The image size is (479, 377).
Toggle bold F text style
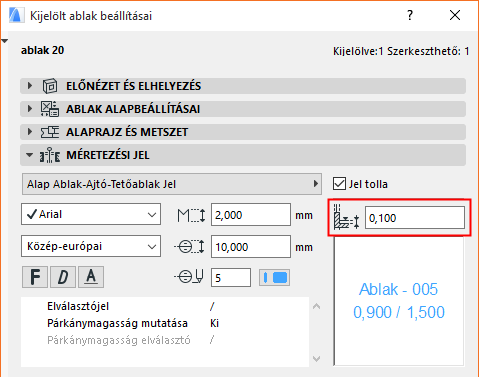click(35, 277)
